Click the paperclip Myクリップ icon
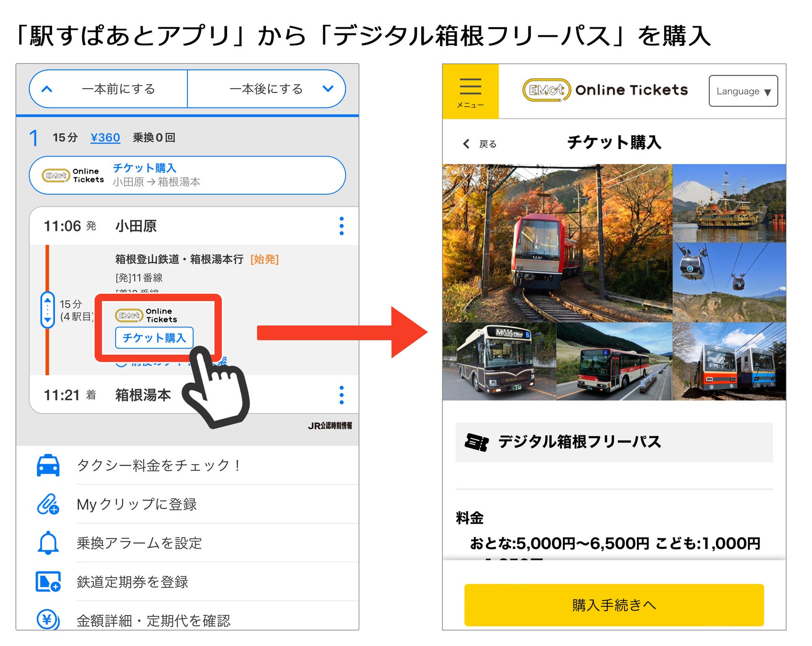This screenshot has width=812, height=646. pyautogui.click(x=48, y=504)
